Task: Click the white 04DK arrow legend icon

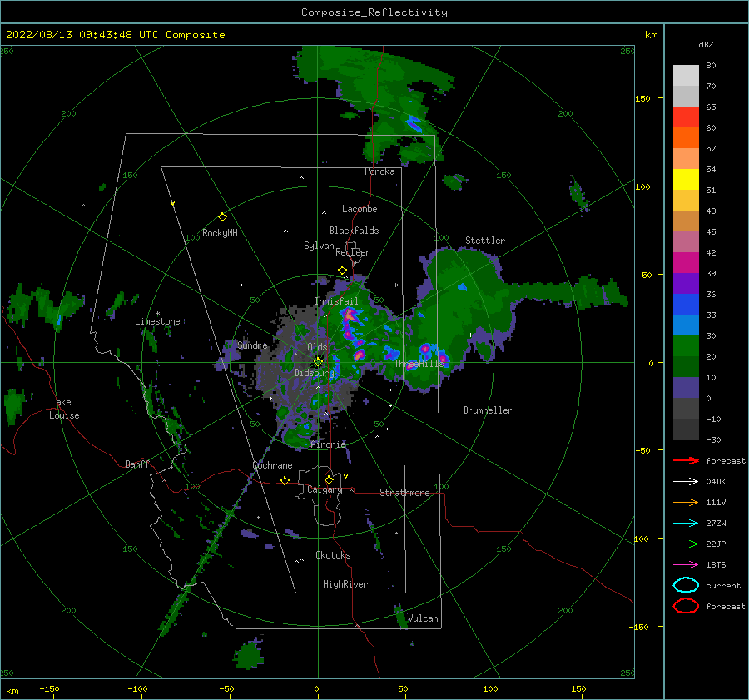Action: click(x=686, y=482)
